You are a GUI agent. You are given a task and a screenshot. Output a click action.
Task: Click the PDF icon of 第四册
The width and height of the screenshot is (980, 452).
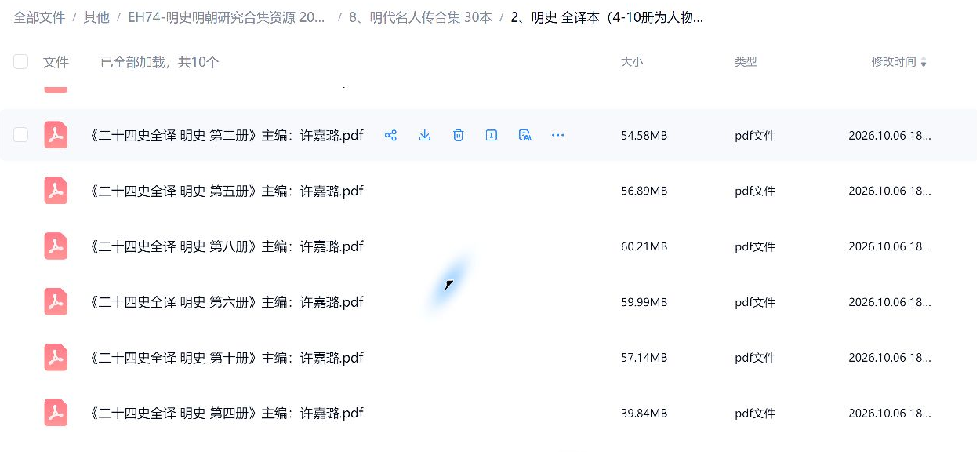[56, 413]
